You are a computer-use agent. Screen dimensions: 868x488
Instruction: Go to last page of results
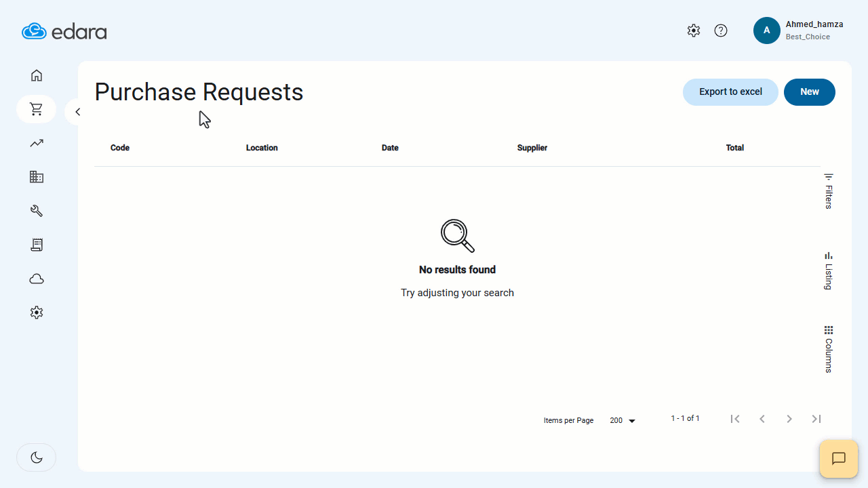pyautogui.click(x=816, y=419)
